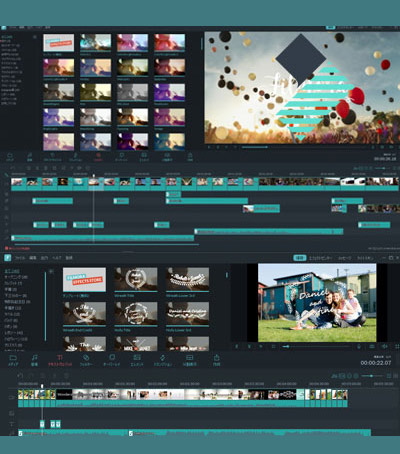This screenshot has width=400, height=454.
Task: Click the Filmora logo icon in lower window
Action: [x=7, y=258]
